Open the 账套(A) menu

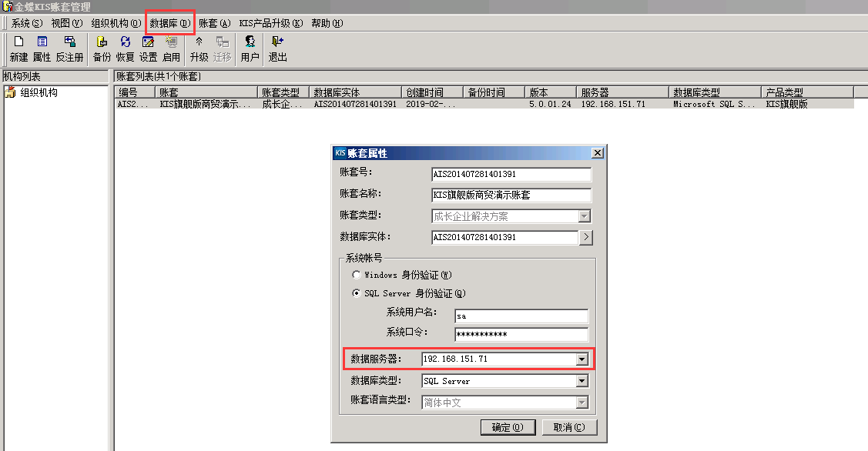point(214,23)
